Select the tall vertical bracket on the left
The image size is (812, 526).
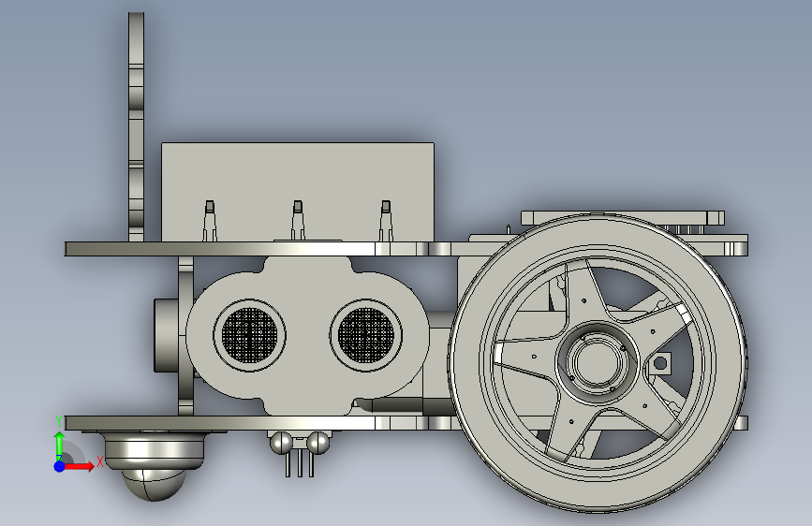tap(136, 127)
